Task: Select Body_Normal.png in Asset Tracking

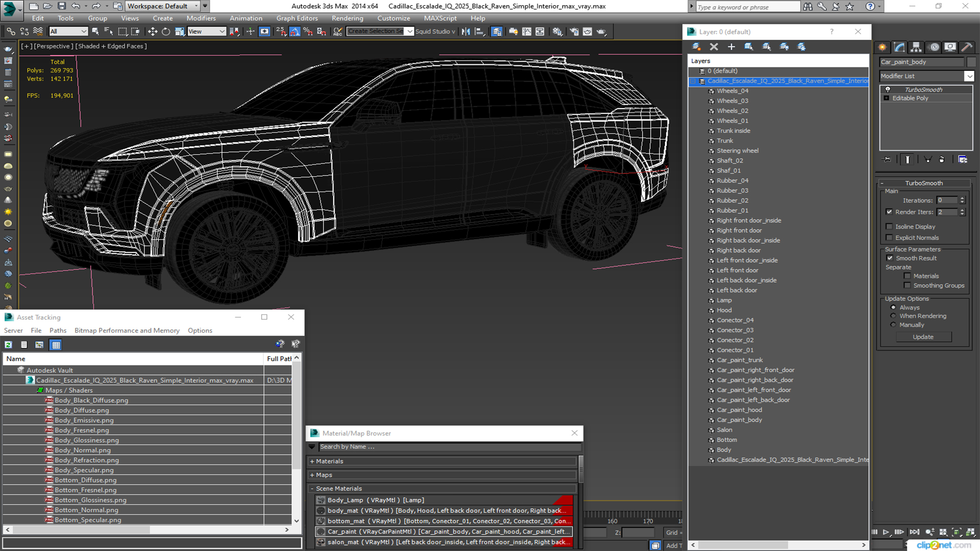Action: click(83, 450)
